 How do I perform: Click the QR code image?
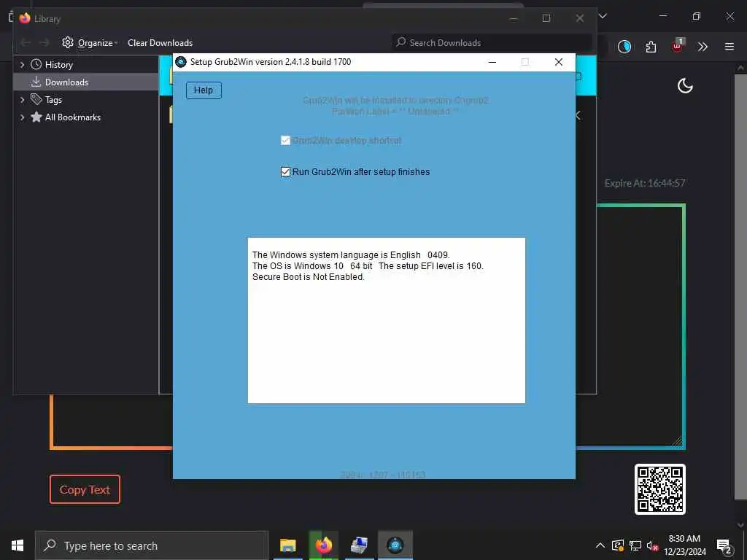[x=659, y=489]
